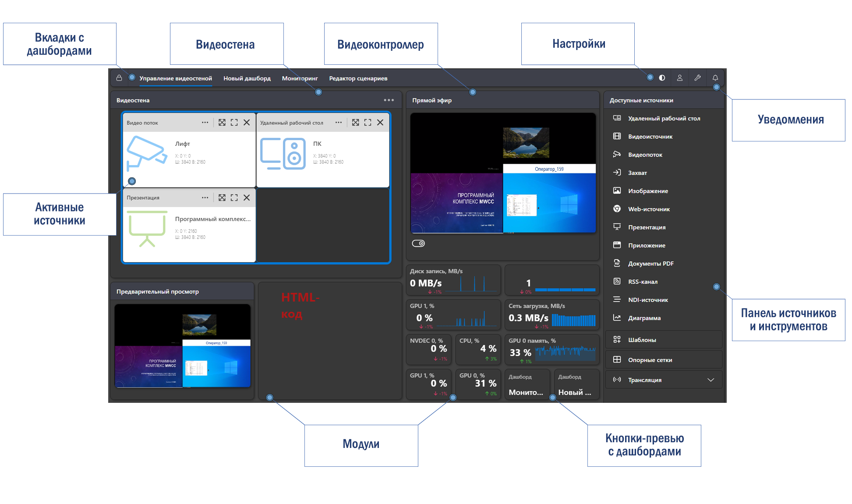Toggle the switch under Прямой эфир preview
This screenshot has width=852, height=504.
(x=418, y=243)
